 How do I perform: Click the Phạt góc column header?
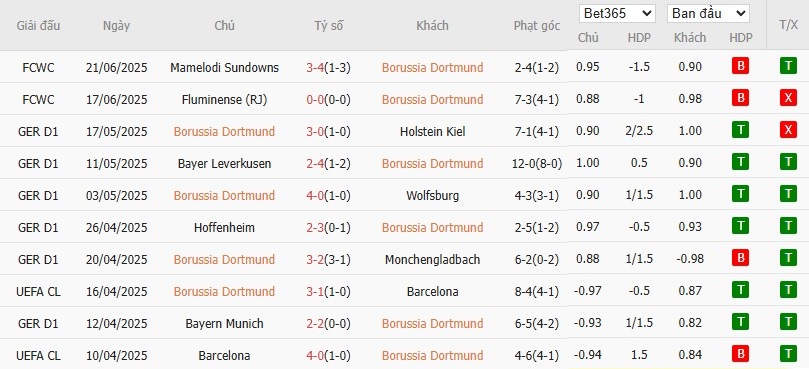pos(537,26)
